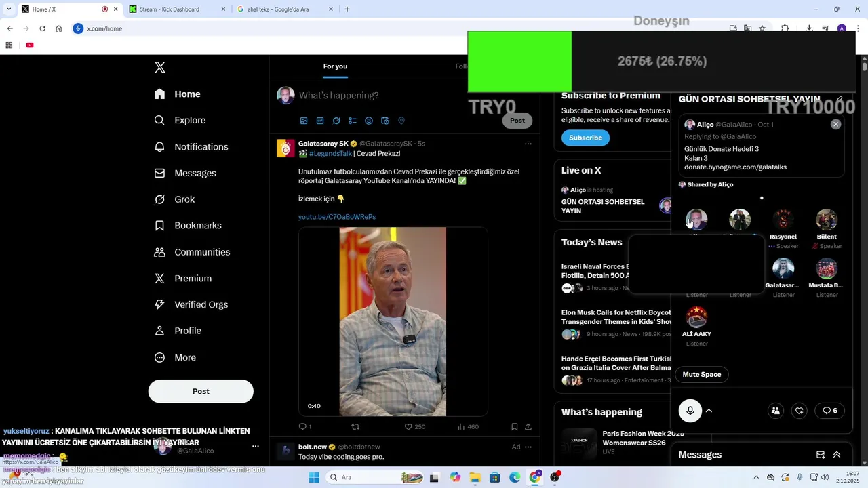Image resolution: width=868 pixels, height=488 pixels.
Task: Open Premium in the sidebar
Action: (183, 279)
